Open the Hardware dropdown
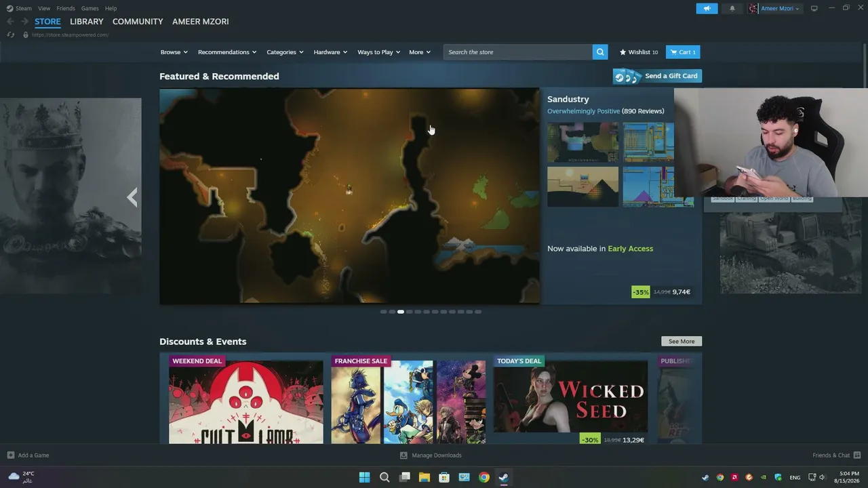The image size is (868, 488). (x=330, y=52)
